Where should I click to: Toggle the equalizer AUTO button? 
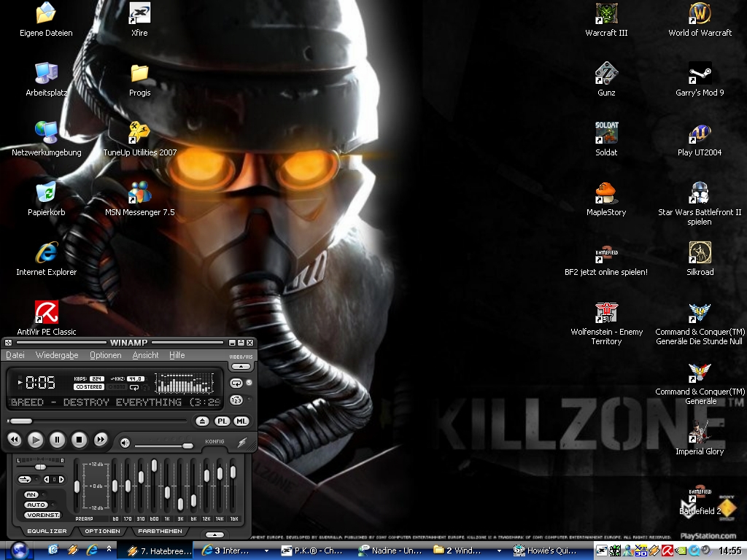[36, 505]
